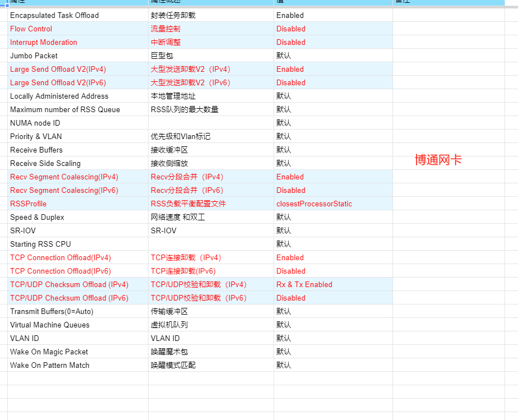Click 'Disabled' value for TCP/UDP Checksum Offload (IPv6)
Image resolution: width=518 pixels, height=420 pixels.
(334, 298)
